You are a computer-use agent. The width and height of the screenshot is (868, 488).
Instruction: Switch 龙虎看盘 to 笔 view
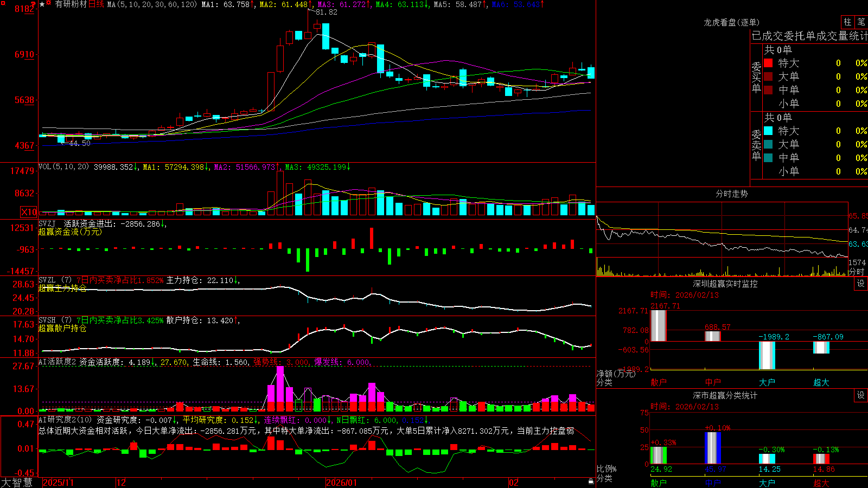[x=861, y=22]
